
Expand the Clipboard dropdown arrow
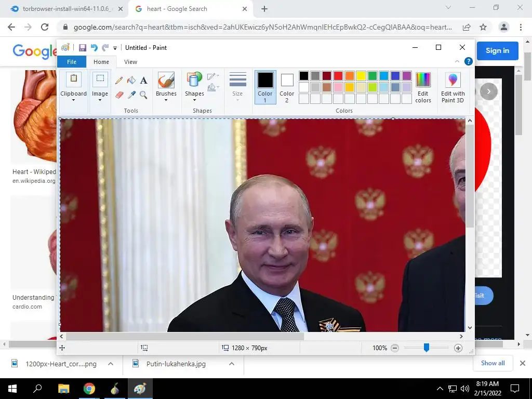pyautogui.click(x=73, y=100)
